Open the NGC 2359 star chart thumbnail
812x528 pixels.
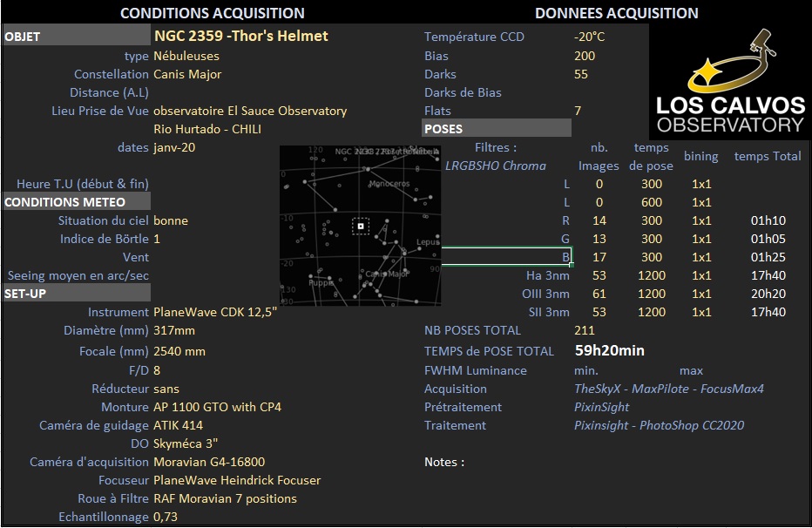pyautogui.click(x=361, y=226)
